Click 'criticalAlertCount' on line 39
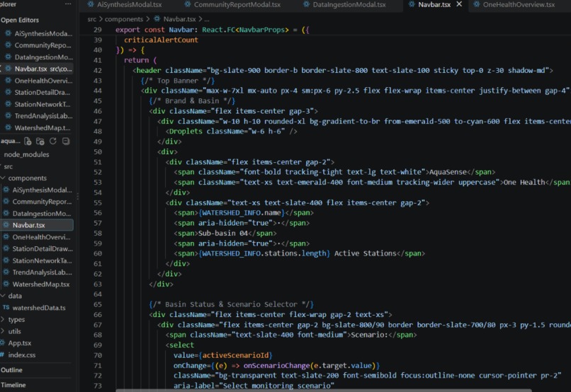This screenshot has width=571, height=392. click(161, 40)
